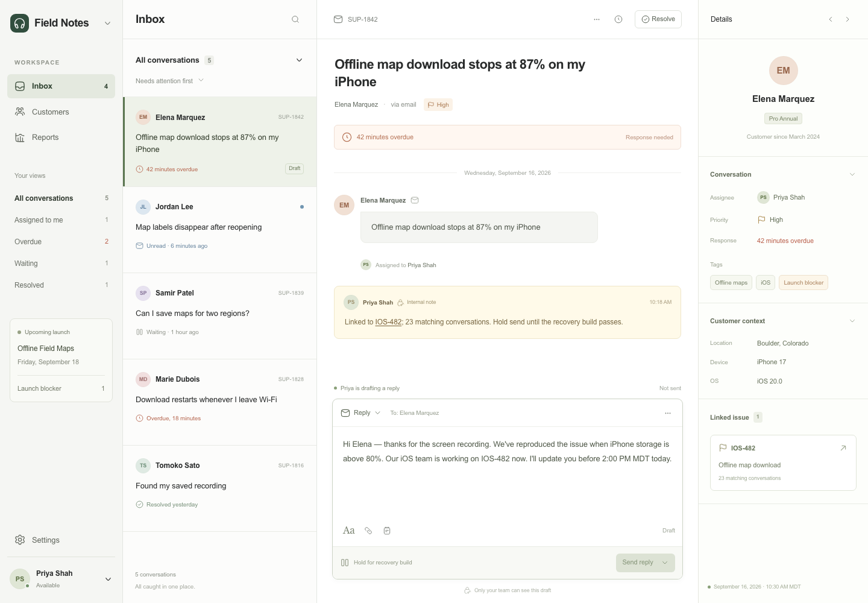Follow the IOS-482 link in the internal note

(388, 322)
